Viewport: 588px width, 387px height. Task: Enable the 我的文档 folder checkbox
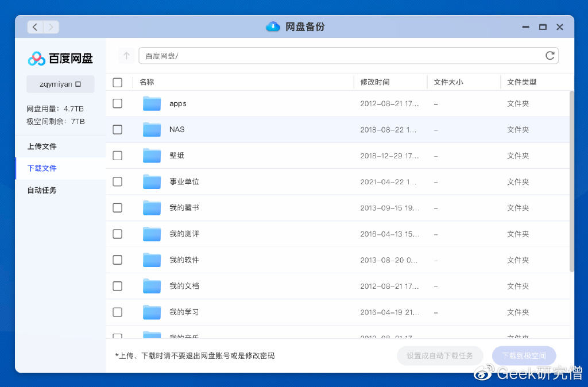pyautogui.click(x=117, y=286)
